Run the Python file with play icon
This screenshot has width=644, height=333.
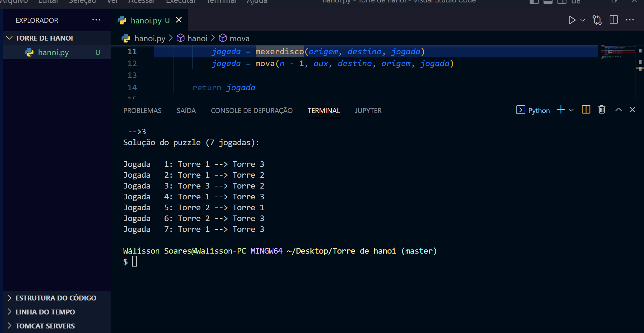tap(572, 20)
